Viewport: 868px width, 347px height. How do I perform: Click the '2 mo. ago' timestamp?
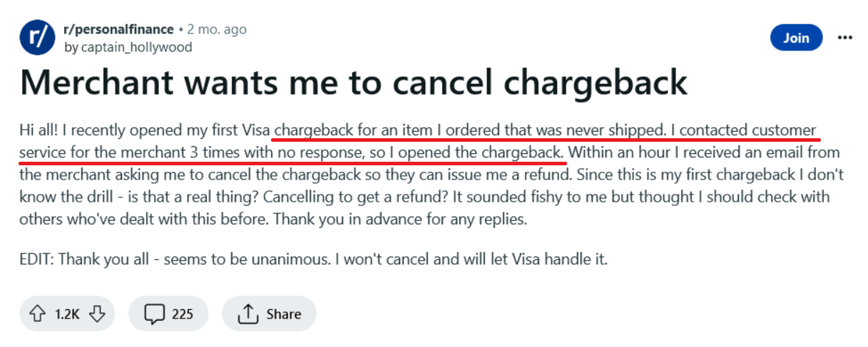point(217,29)
